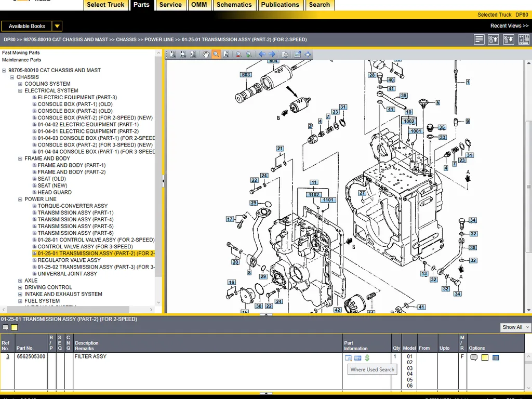Open the Show All dropdown

515,327
